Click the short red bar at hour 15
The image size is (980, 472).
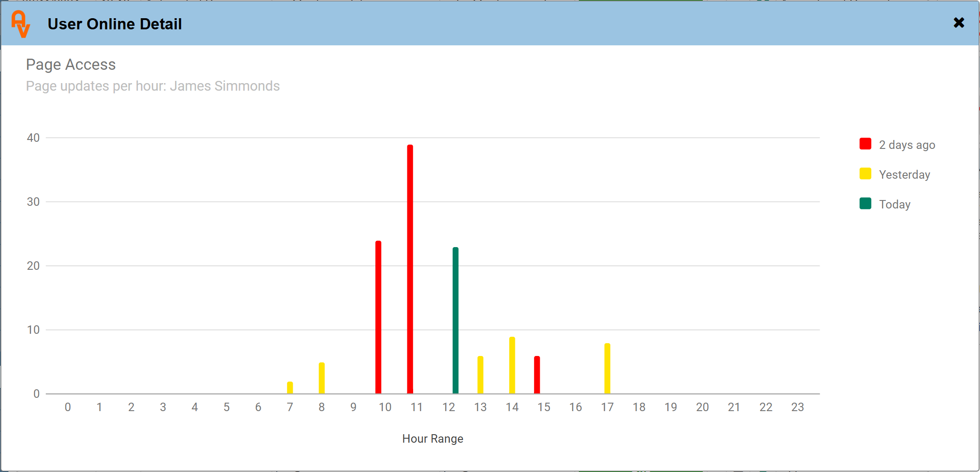point(537,375)
